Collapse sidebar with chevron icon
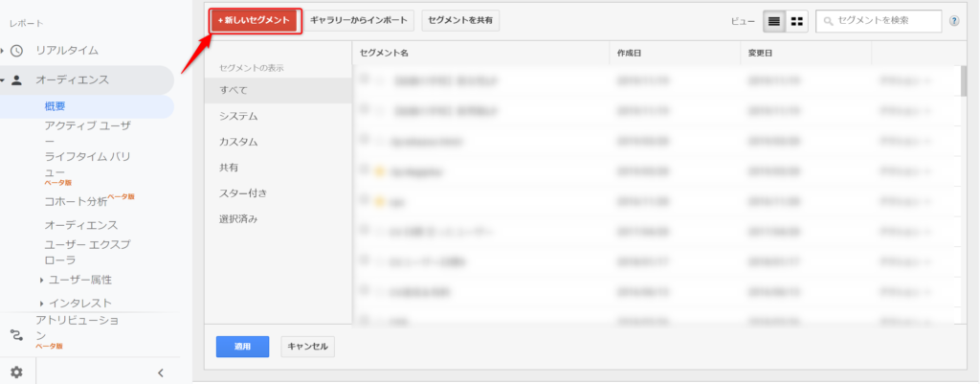 [161, 373]
